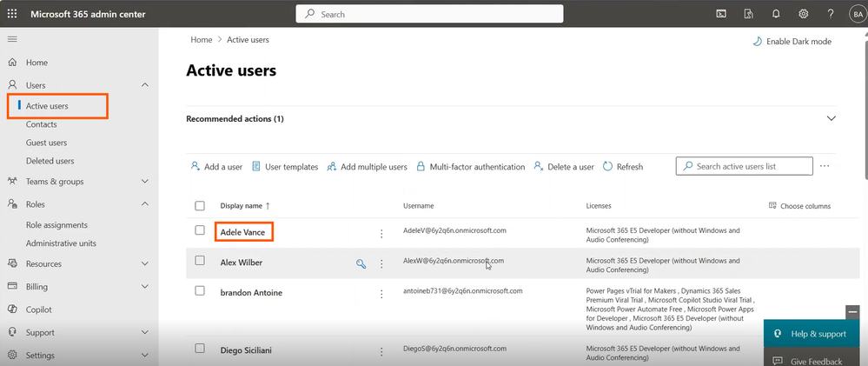This screenshot has width=868, height=366.
Task: Click the User templates icon
Action: 256,166
